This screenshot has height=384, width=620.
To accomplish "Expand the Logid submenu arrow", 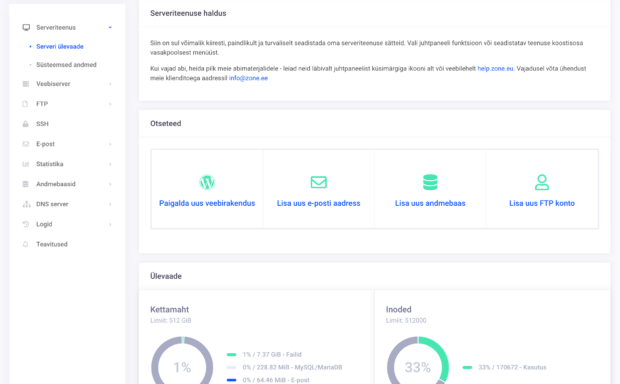I will click(x=110, y=224).
